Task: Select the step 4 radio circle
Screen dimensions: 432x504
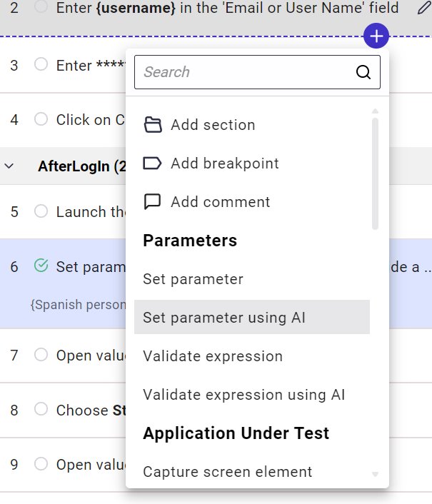Action: [x=41, y=119]
